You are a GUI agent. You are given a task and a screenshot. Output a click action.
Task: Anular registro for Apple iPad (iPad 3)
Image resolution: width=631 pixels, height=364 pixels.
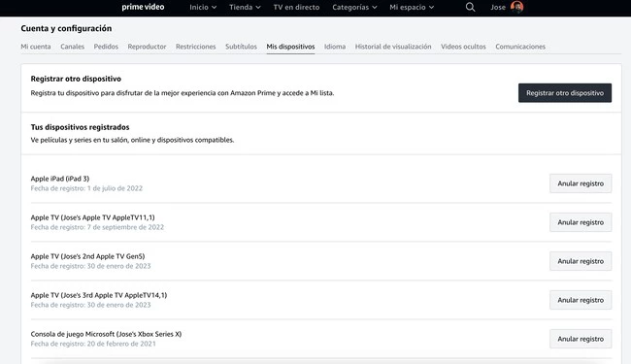(x=581, y=183)
